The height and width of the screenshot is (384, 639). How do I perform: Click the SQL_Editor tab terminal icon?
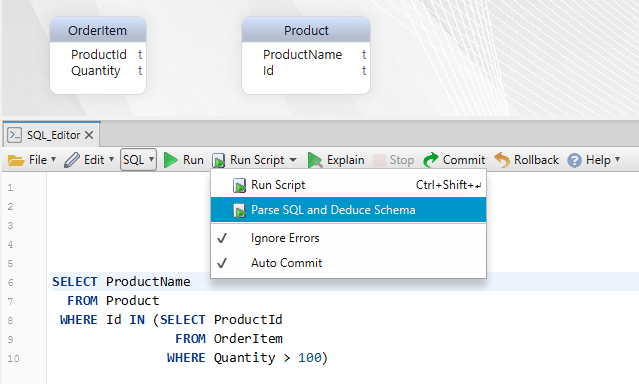[15, 135]
